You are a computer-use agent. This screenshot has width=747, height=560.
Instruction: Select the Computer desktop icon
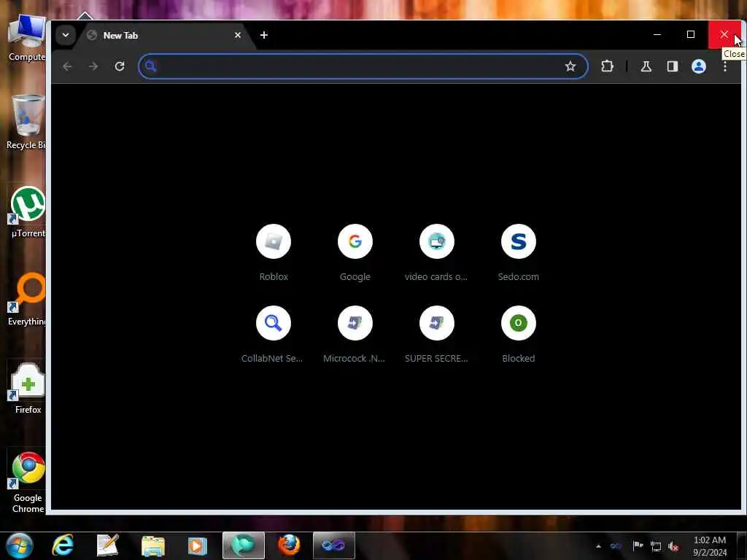point(27,38)
